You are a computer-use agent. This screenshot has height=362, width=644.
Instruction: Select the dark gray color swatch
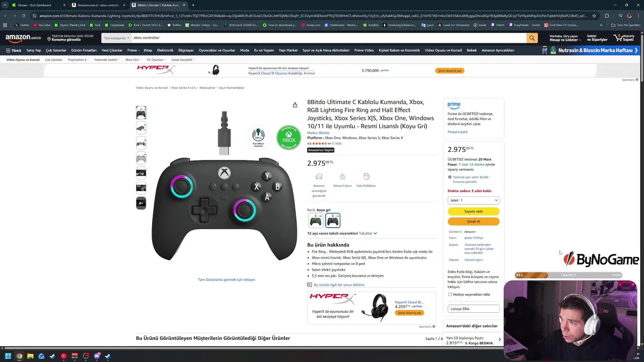coord(333,220)
